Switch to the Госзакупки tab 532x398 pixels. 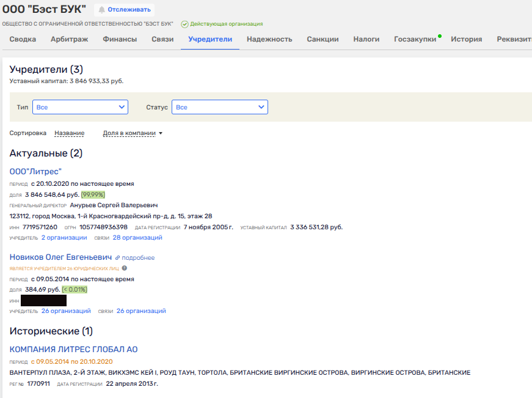(x=415, y=39)
